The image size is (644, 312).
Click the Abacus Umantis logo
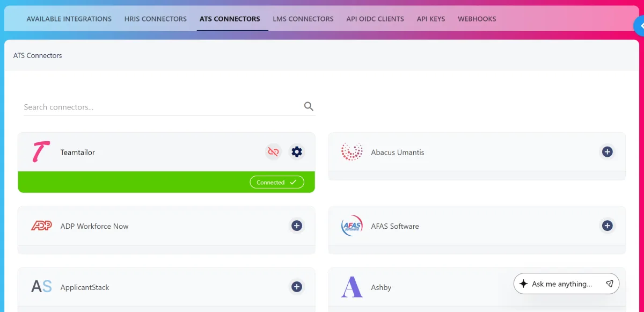352,152
